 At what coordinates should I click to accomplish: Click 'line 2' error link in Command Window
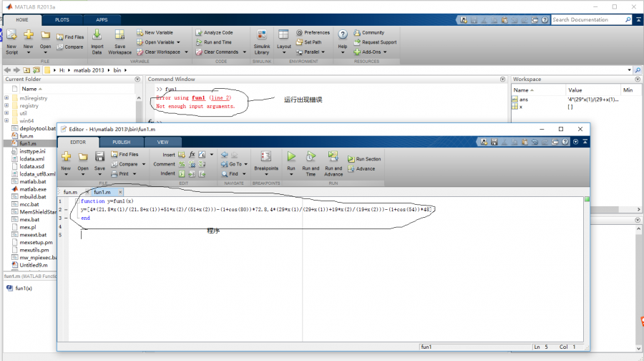[220, 98]
